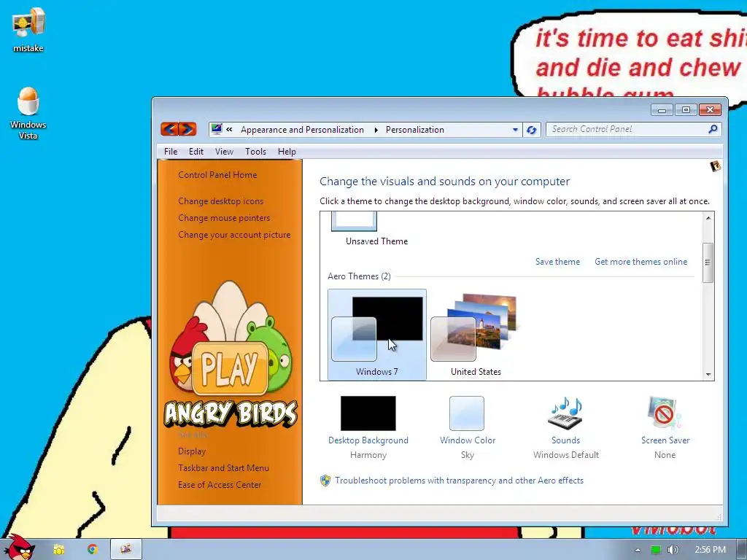
Task: Select the Windows 7 theme
Action: [x=377, y=334]
